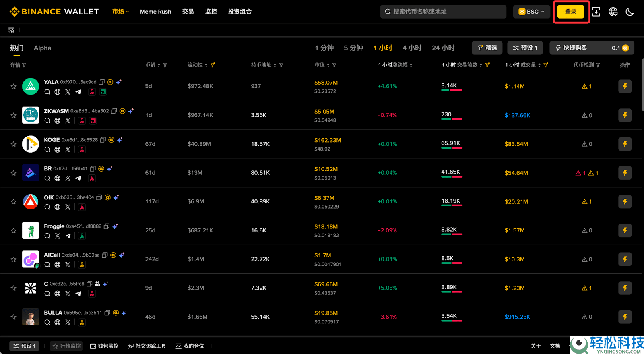
Task: Sort by 流动性 column arrows
Action: click(206, 65)
